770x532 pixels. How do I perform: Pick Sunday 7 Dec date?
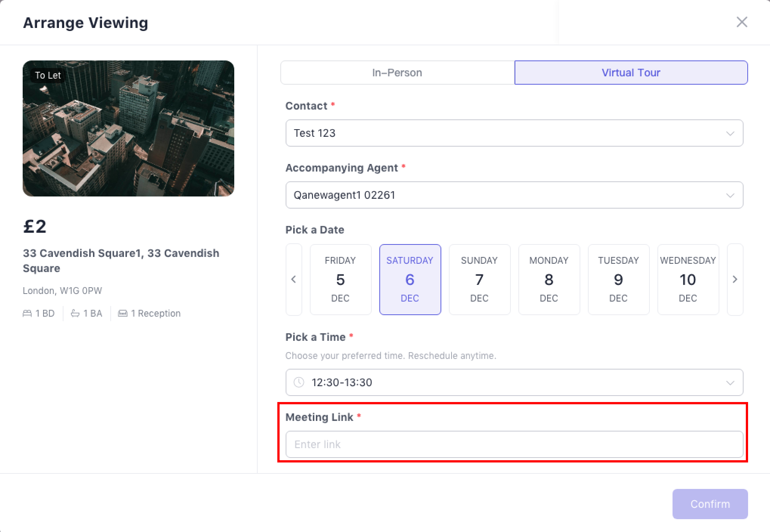[x=479, y=279]
